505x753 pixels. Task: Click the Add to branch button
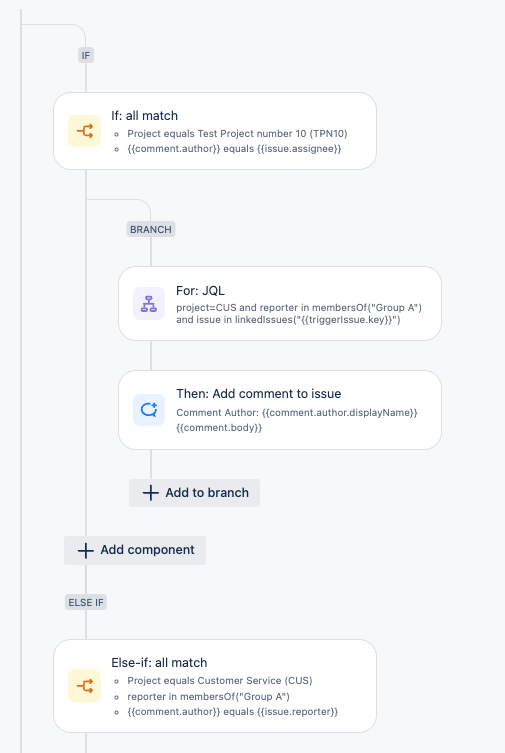click(x=194, y=493)
